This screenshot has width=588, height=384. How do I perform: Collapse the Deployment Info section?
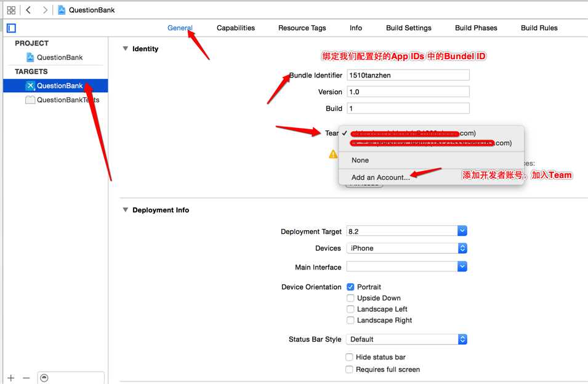coord(126,210)
